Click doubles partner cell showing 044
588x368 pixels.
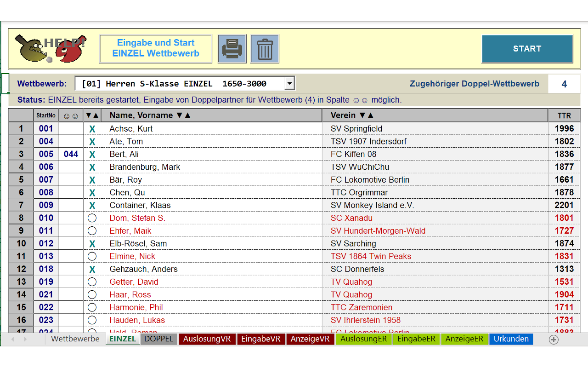tap(71, 154)
